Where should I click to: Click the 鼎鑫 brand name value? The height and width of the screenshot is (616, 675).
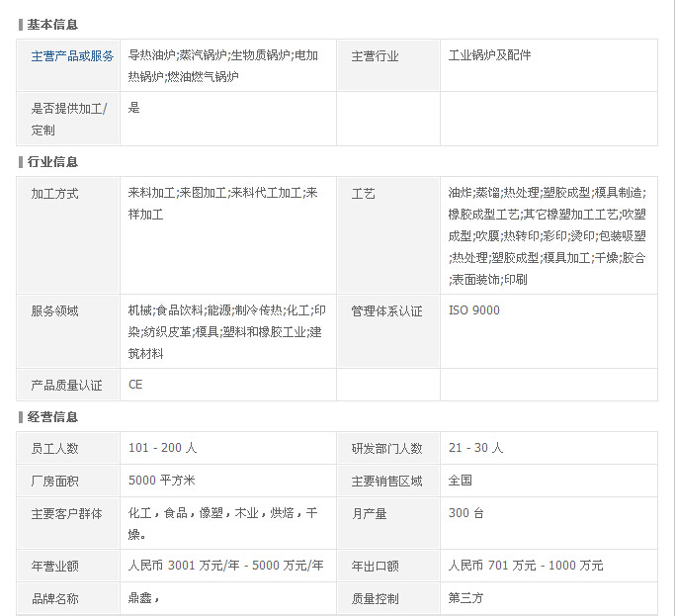pyautogui.click(x=140, y=598)
